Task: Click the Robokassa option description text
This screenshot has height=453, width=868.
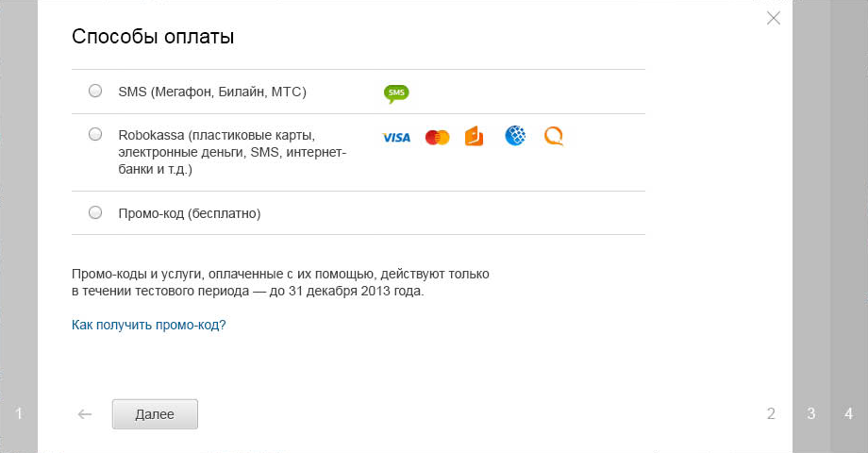Action: [x=232, y=152]
